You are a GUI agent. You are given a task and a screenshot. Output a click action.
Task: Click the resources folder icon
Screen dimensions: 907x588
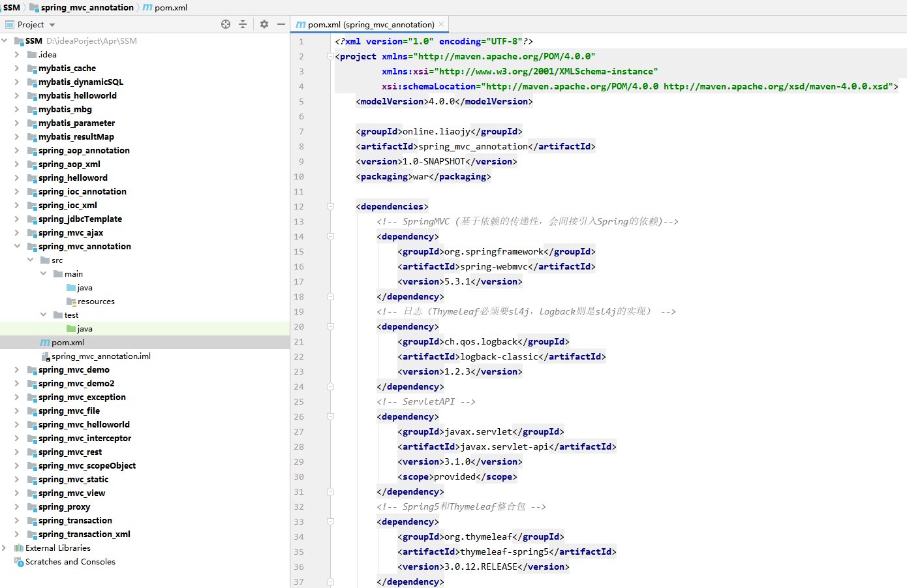(71, 302)
